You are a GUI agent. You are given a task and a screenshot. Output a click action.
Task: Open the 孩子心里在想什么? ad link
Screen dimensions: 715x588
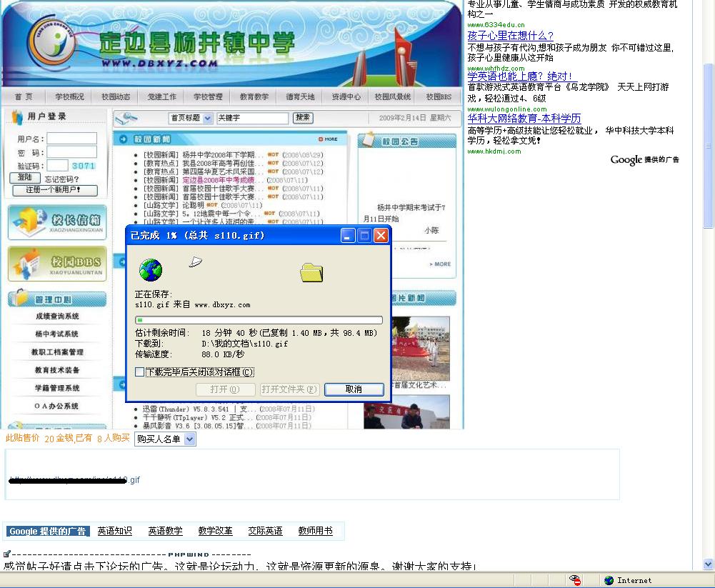[510, 36]
